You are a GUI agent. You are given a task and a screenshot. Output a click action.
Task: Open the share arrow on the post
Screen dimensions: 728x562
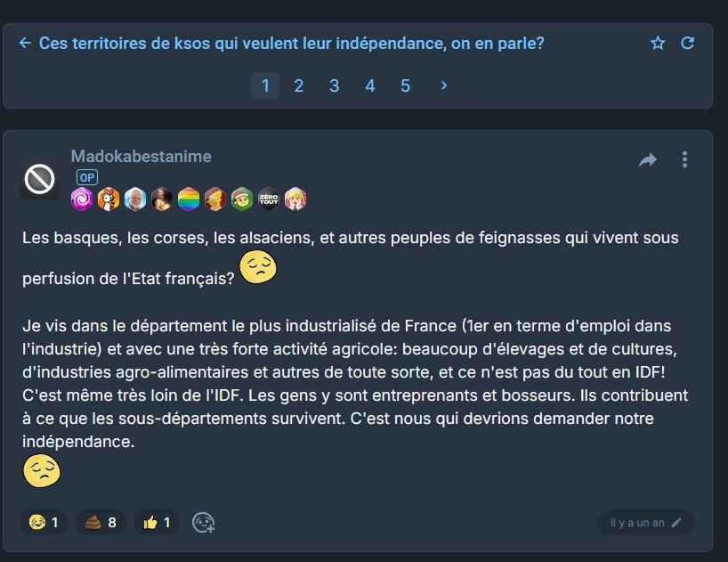click(648, 159)
